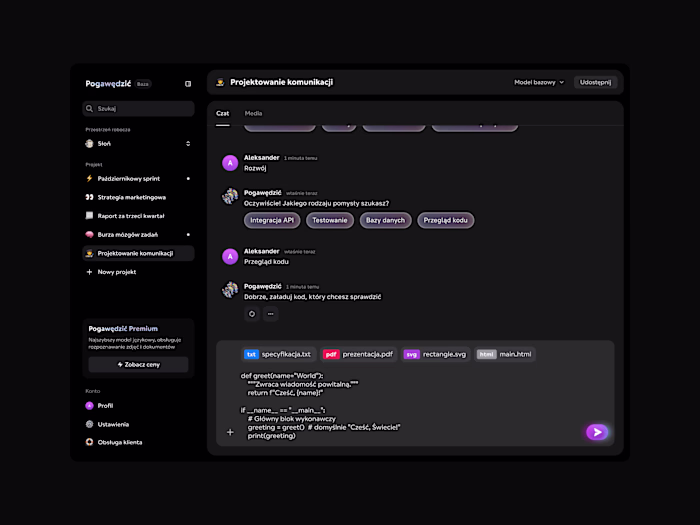Click the search magnifier icon

pos(89,108)
